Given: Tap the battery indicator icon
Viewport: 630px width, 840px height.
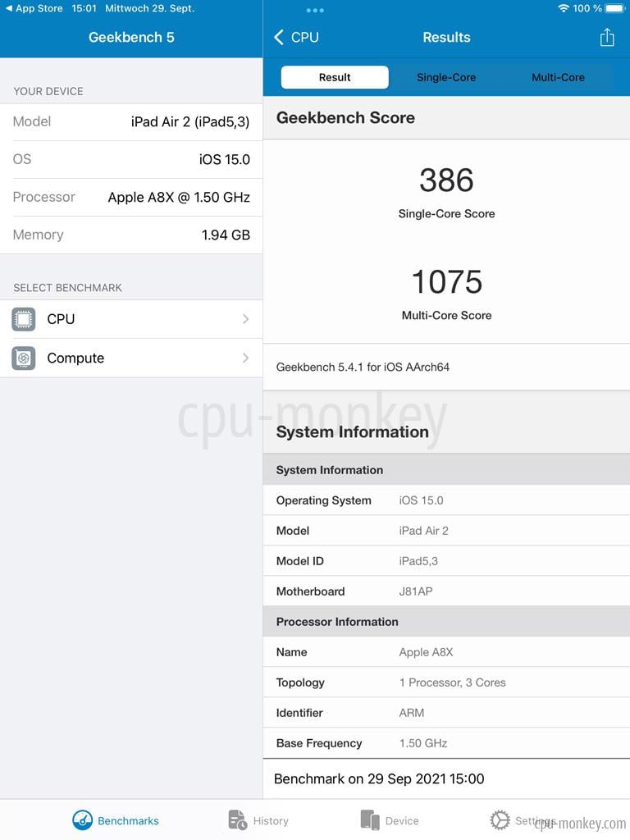Looking at the screenshot, I should coord(615,8).
